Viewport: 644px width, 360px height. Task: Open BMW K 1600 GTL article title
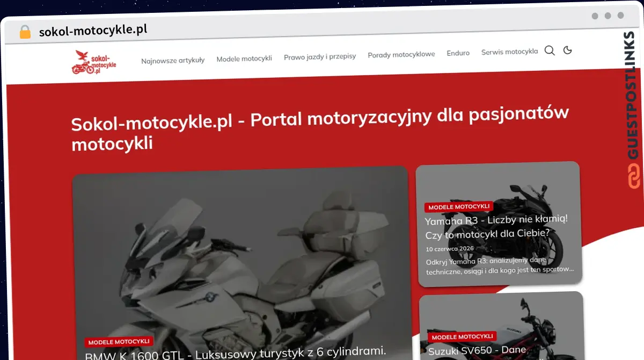coord(236,354)
